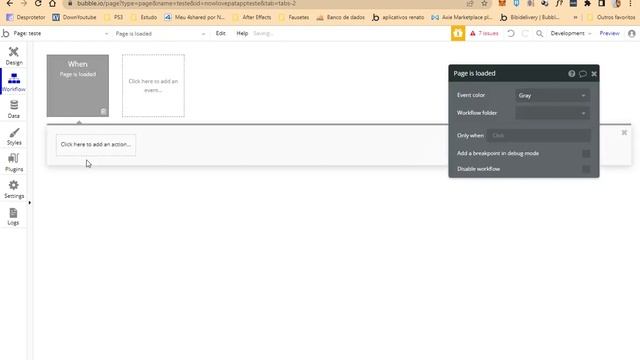Open the Page: teste selector dropdown
The image size is (640, 360).
(x=60, y=33)
